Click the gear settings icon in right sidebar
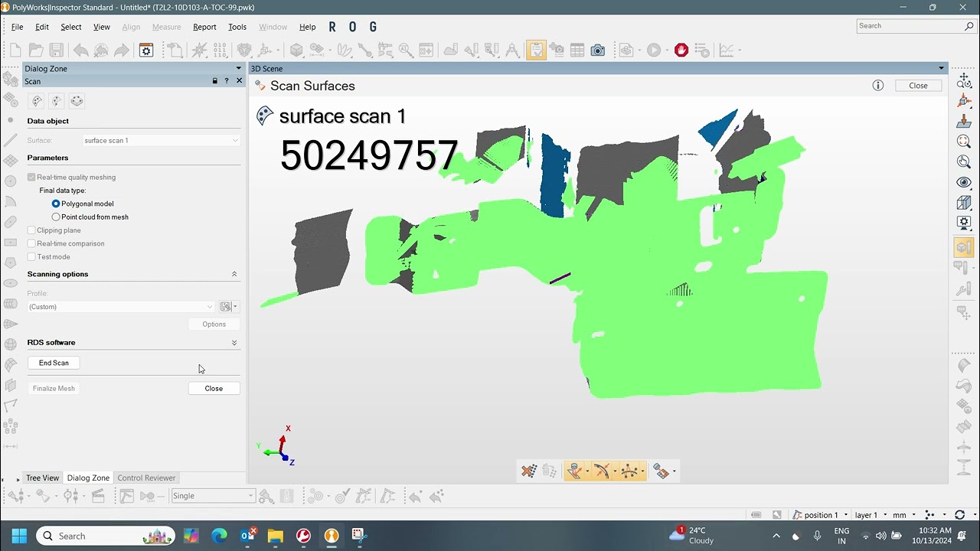The height and width of the screenshot is (551, 980). pos(964,223)
